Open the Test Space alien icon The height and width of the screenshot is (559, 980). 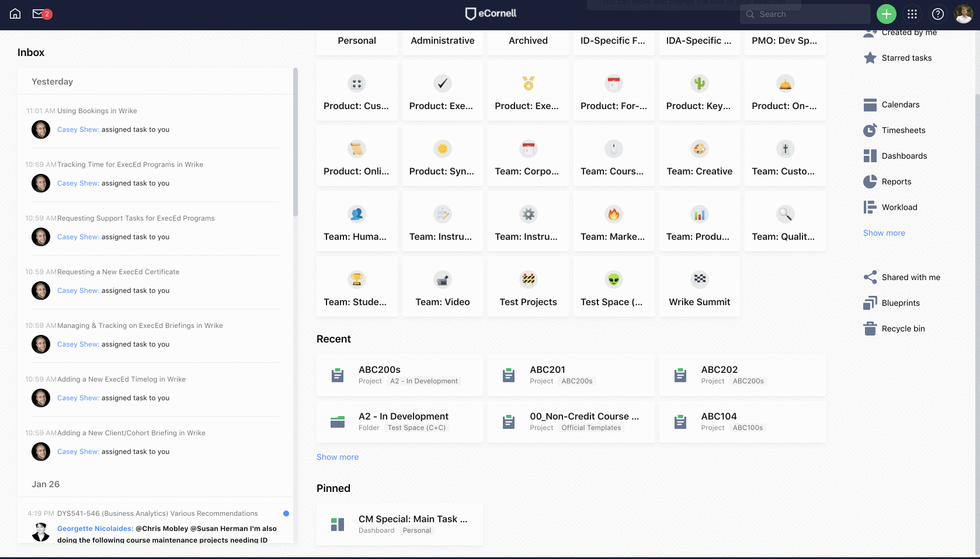pos(613,279)
